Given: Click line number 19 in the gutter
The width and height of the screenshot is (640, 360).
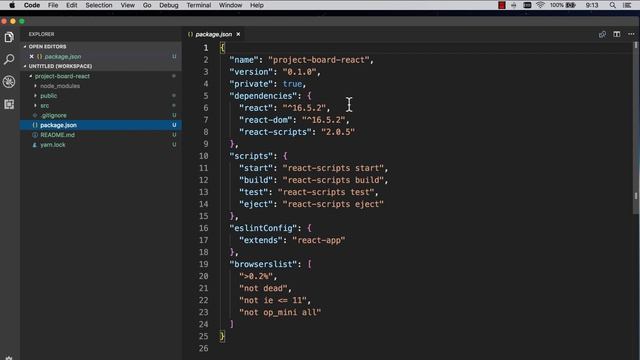Looking at the screenshot, I should [x=203, y=264].
